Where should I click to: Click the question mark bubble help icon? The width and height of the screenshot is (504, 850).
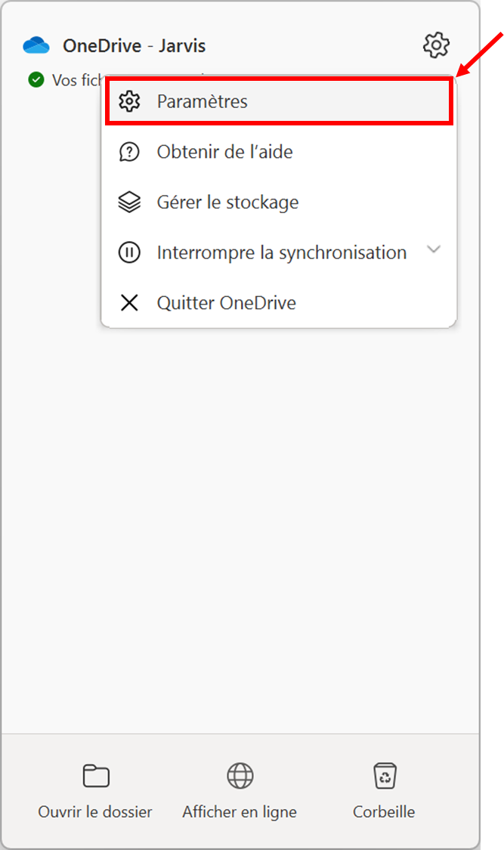click(129, 152)
